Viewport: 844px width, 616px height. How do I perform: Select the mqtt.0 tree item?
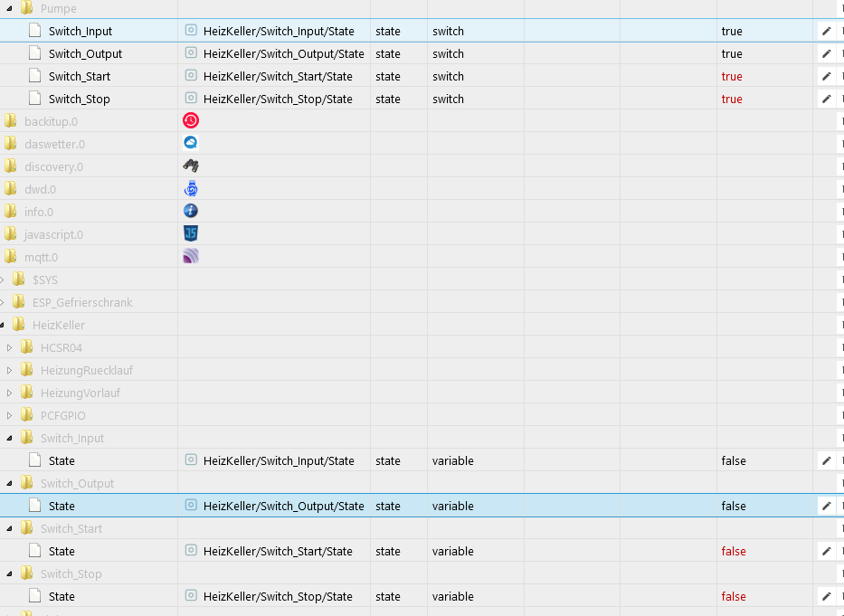(x=41, y=258)
